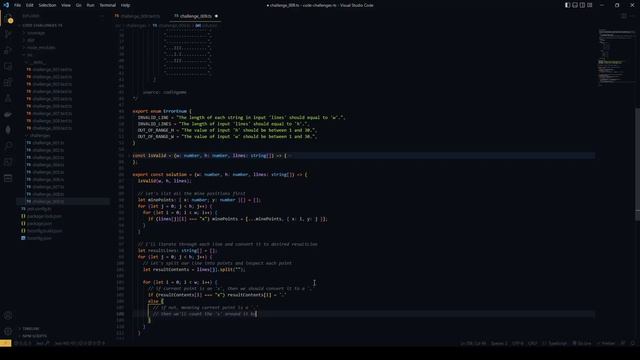Click the remote window indicator in status bar
Image resolution: width=640 pixels, height=360 pixels.
(x=6, y=343)
